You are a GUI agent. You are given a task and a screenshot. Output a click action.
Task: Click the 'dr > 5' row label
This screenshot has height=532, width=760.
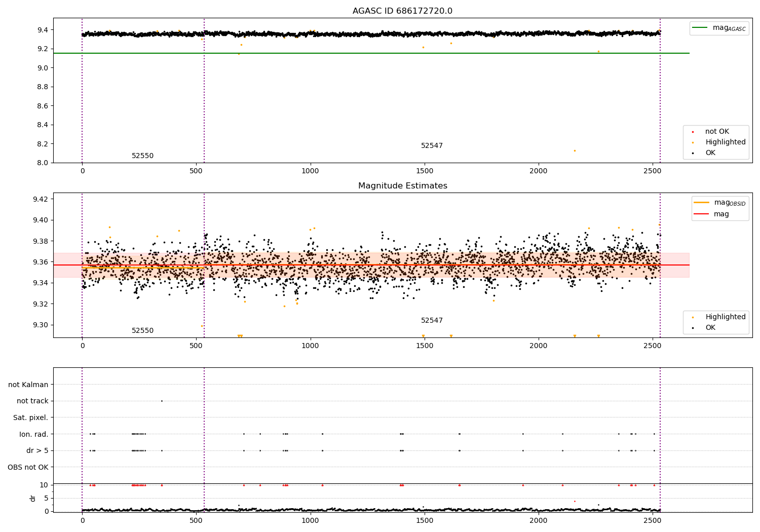coord(37,450)
